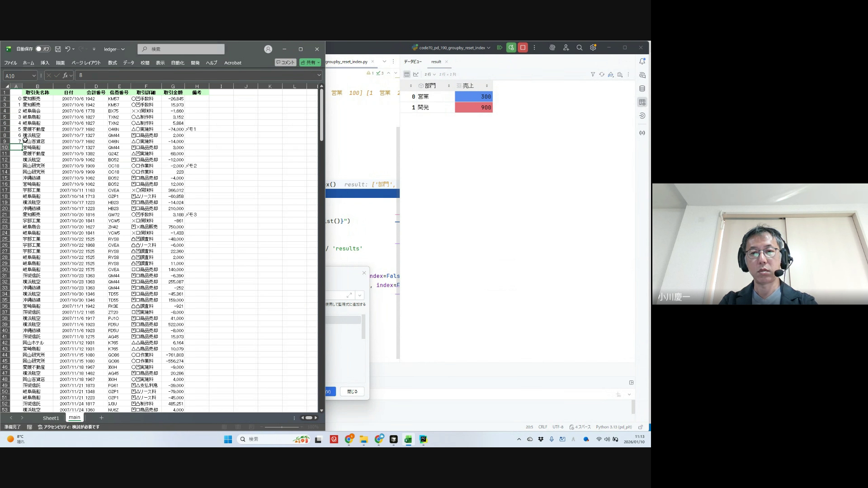
Task: Click the Excel search box
Action: pos(181,49)
